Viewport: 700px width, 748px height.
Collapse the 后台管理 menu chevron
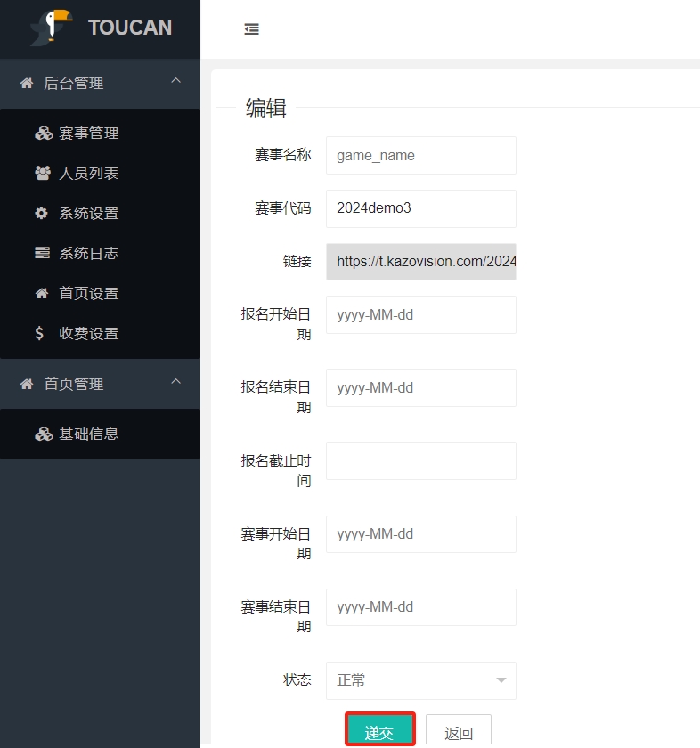176,82
